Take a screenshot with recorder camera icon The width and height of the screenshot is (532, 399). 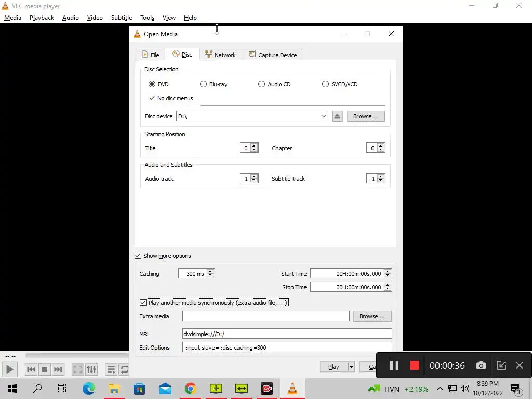[481, 365]
